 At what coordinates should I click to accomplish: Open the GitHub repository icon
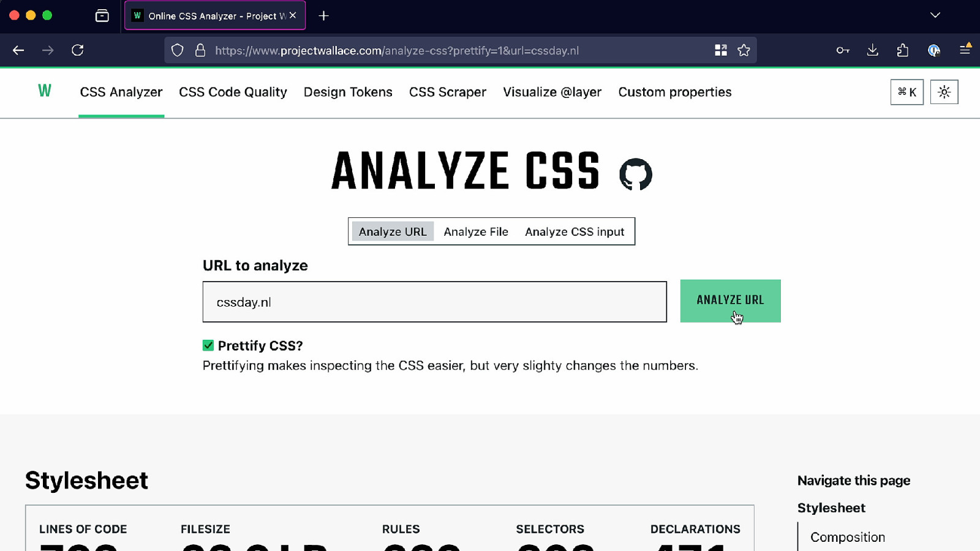[x=636, y=174]
